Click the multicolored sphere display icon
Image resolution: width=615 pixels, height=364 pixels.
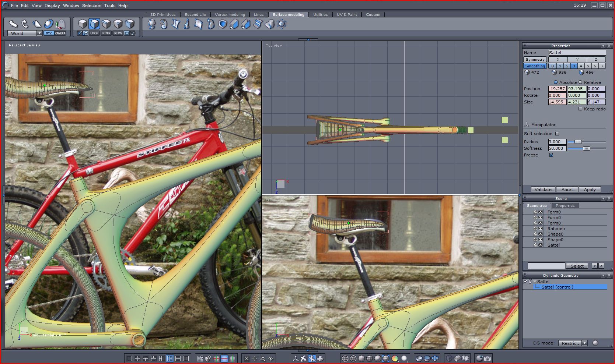pyautogui.click(x=395, y=358)
